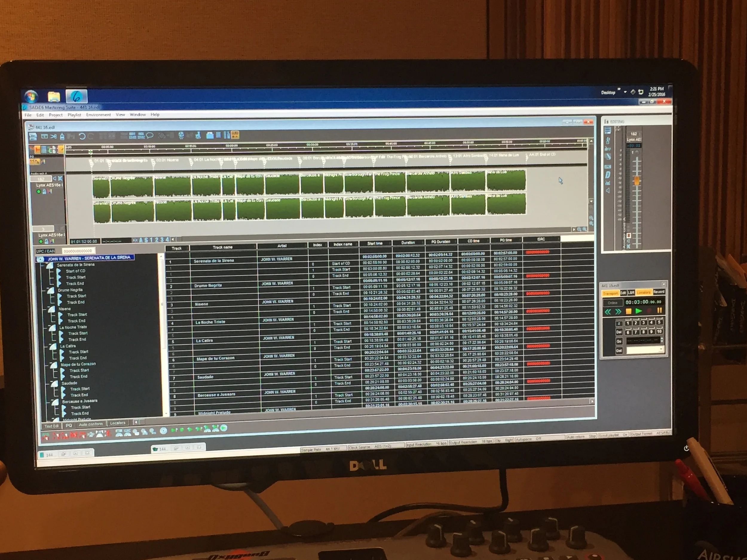This screenshot has height=560, width=747.
Task: Click the folder open icon in the toolbar
Action: coord(210,135)
